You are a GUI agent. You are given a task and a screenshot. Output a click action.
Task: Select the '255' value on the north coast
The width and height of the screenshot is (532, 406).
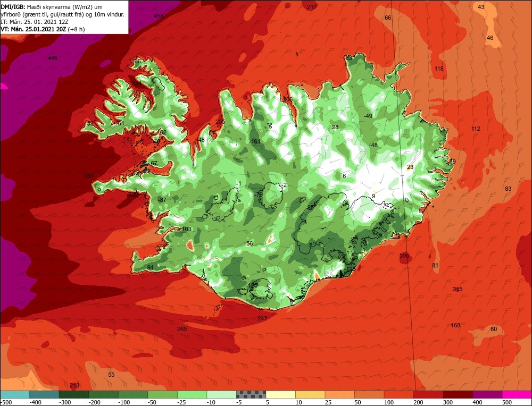point(220,122)
